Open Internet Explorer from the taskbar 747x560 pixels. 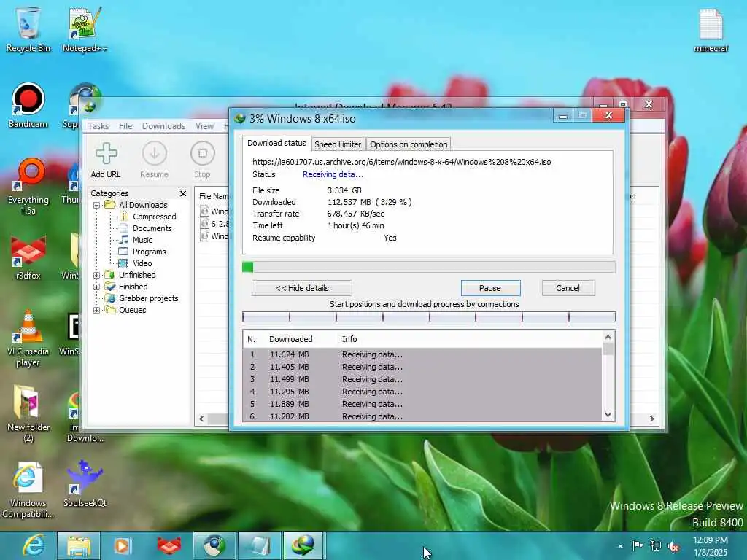[34, 545]
